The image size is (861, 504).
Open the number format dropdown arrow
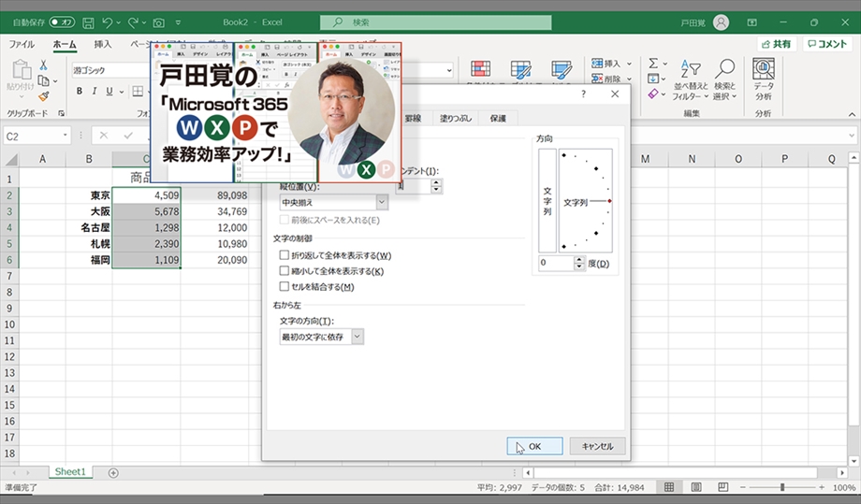pos(449,70)
